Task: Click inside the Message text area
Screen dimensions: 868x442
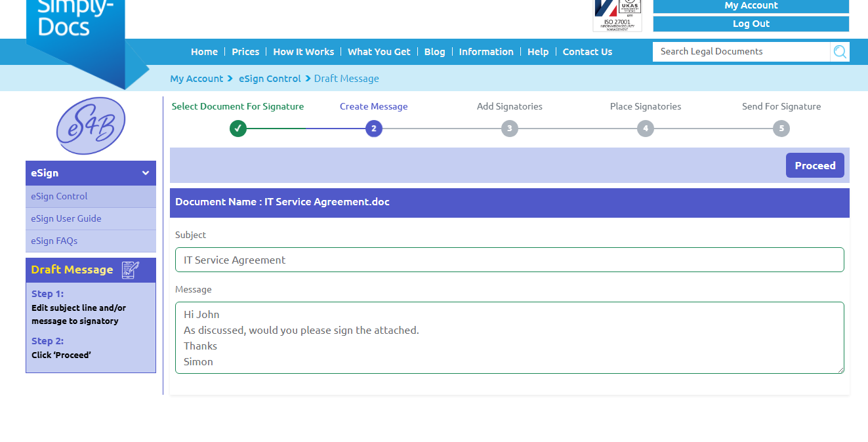Action: [x=509, y=338]
